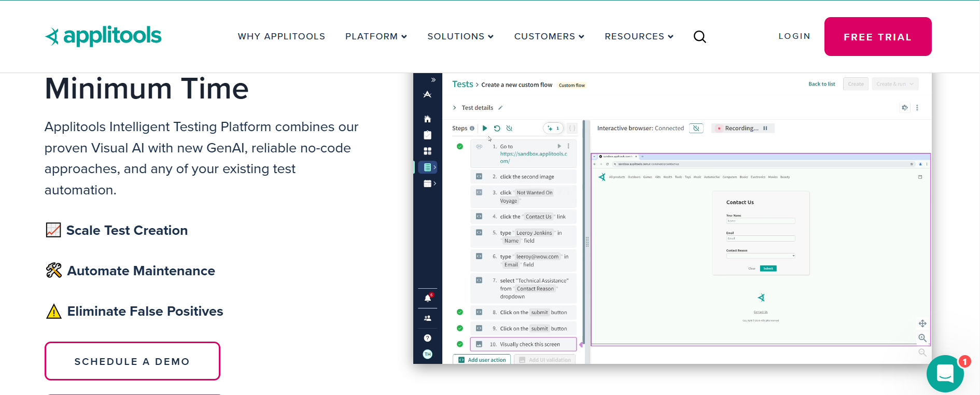
Task: Select step 5 type Leeroy Jenkins
Action: pos(523,237)
